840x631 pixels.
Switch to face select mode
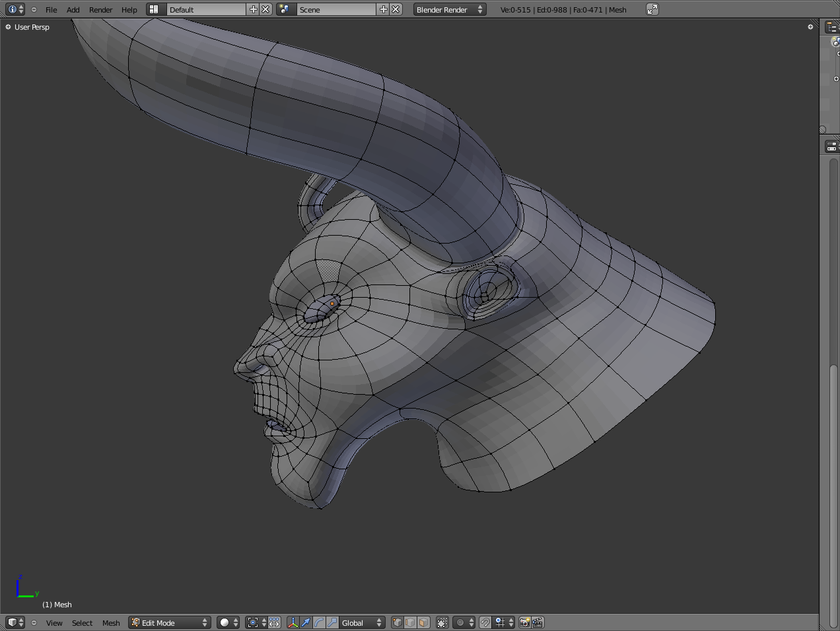click(x=423, y=622)
